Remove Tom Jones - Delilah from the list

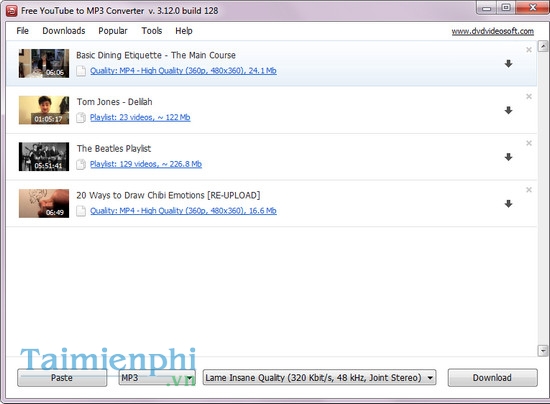pos(529,96)
